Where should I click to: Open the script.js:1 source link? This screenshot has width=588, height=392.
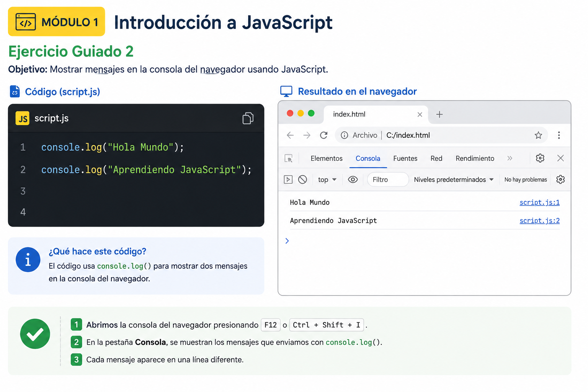pos(539,203)
